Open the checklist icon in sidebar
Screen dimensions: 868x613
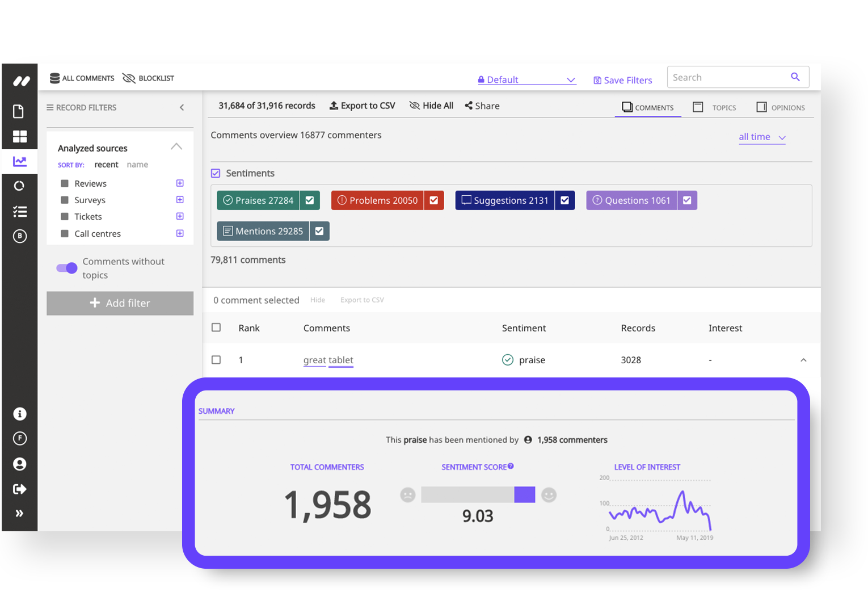pos(19,211)
